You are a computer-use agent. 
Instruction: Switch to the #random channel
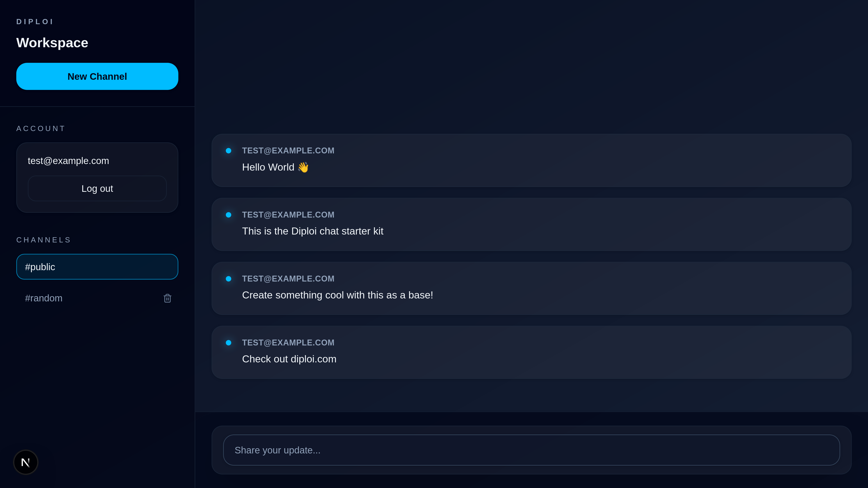[44, 298]
